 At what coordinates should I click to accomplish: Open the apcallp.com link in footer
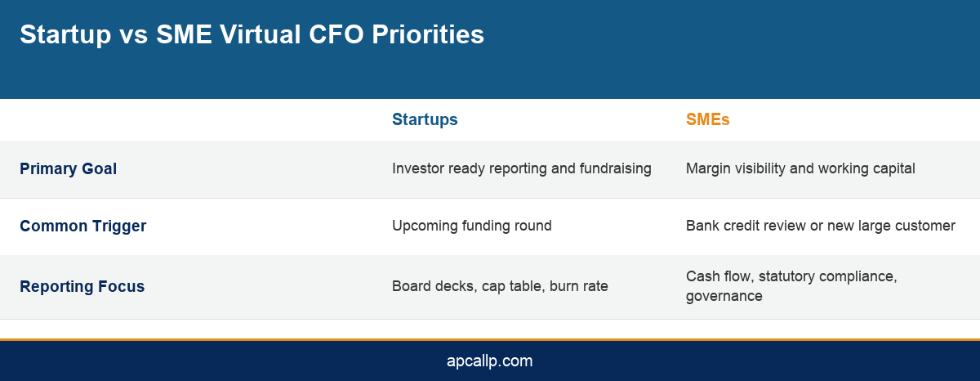[490, 361]
